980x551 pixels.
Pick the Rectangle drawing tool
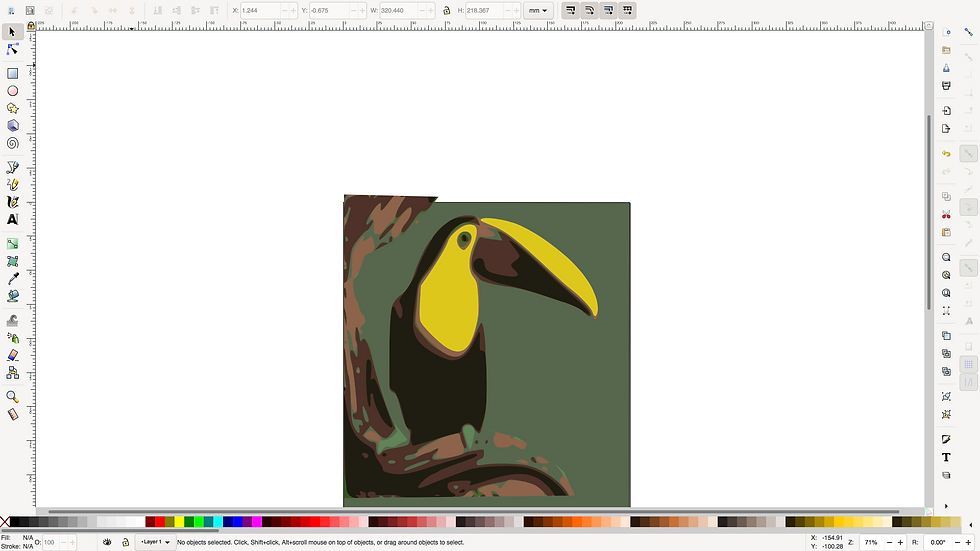click(13, 73)
